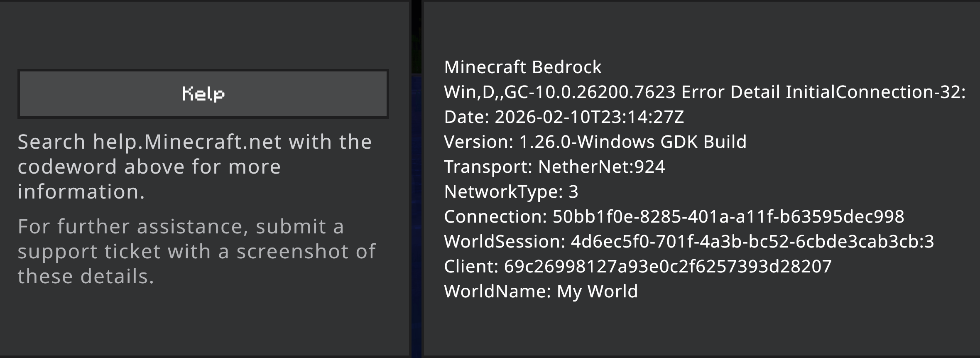This screenshot has width=980, height=358.
Task: Select the connection ID starting with 50bb1f0e
Action: point(728,217)
